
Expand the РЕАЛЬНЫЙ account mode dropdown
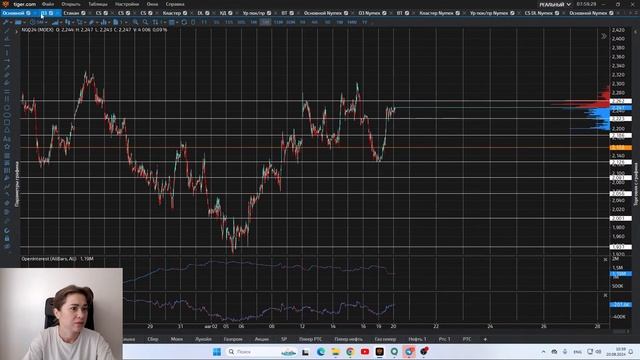[x=555, y=4]
